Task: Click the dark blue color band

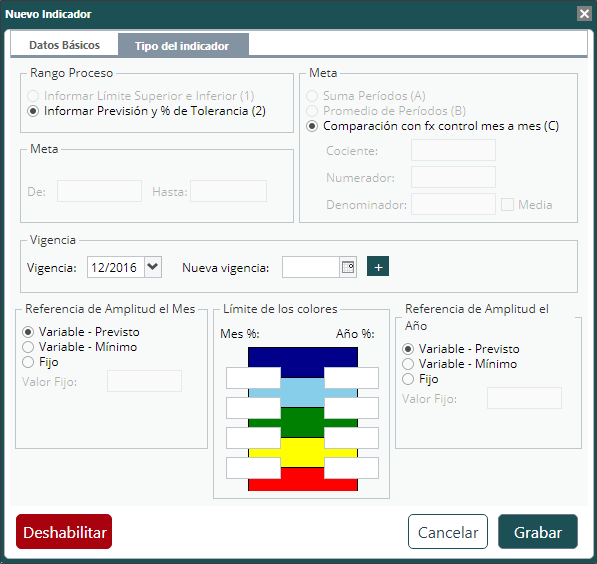Action: click(303, 357)
